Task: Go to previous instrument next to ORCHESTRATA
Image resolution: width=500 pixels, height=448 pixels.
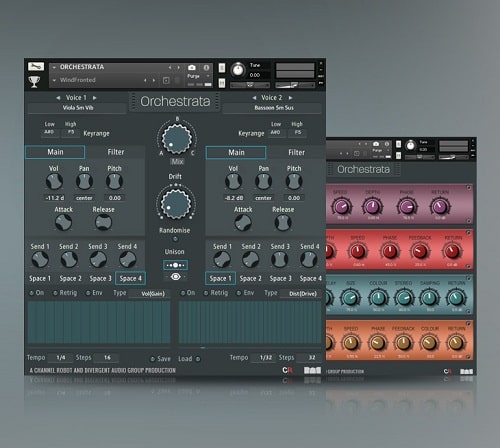Action: coord(170,68)
